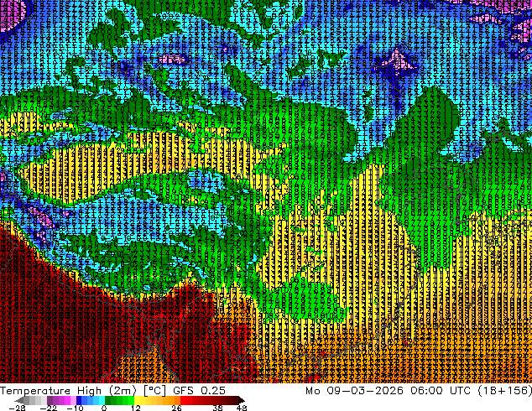
Task: Click the dark blue swatch in the legend
Action: pyautogui.click(x=79, y=400)
